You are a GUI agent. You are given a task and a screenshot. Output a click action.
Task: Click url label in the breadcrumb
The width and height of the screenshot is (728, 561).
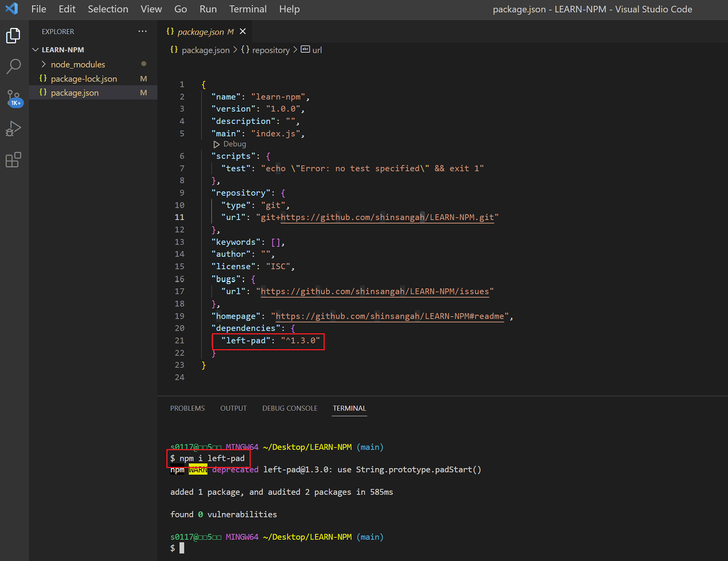click(317, 50)
